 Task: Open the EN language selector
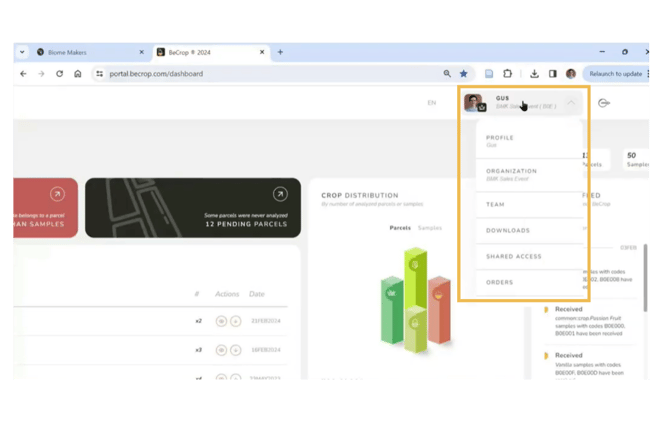coord(431,103)
